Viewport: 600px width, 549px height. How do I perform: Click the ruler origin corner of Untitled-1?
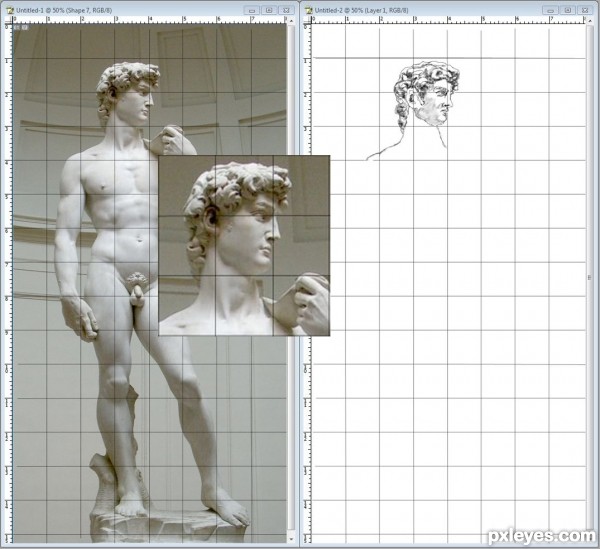click(9, 20)
